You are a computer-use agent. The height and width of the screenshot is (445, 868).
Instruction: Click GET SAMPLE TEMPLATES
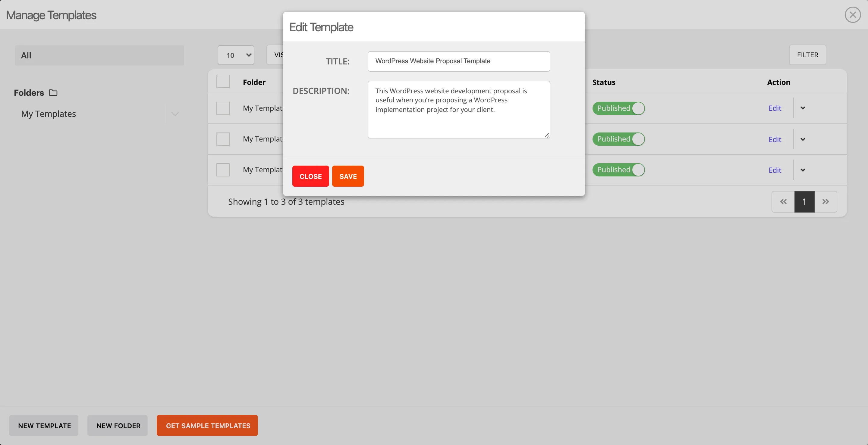207,425
